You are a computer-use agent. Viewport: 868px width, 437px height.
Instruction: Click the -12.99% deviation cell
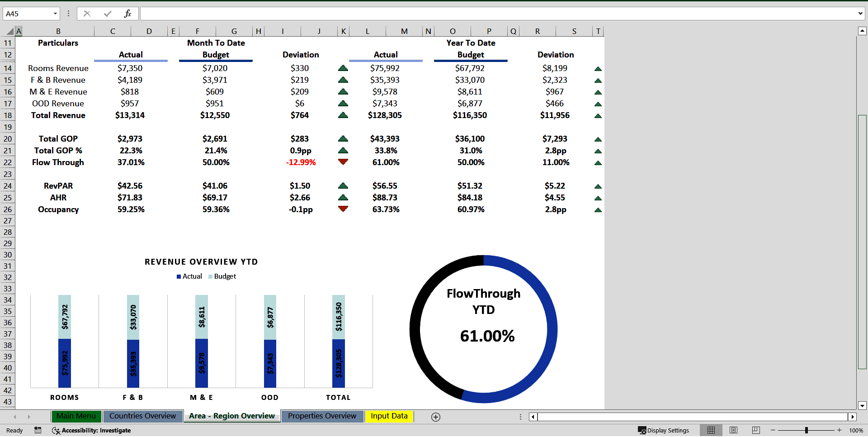tap(301, 162)
